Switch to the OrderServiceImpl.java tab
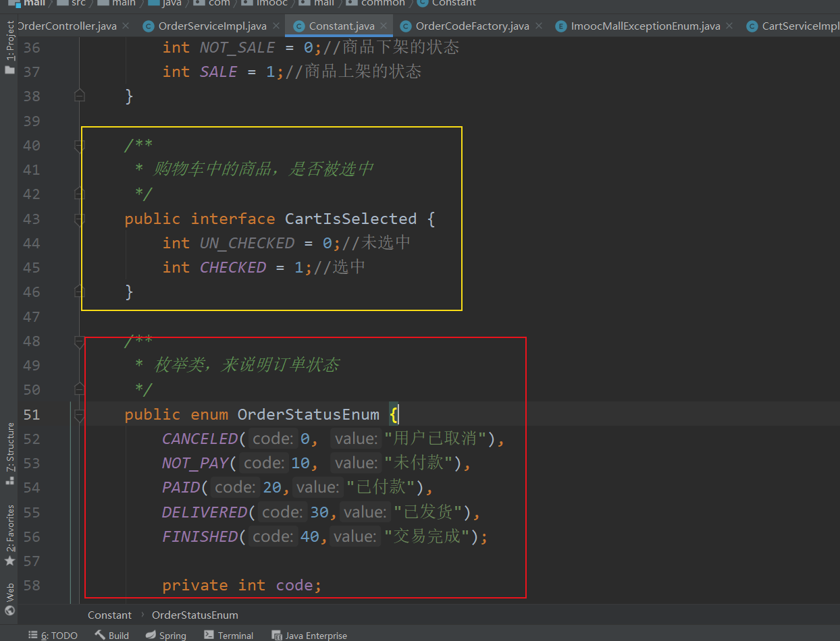This screenshot has width=840, height=641. tap(212, 26)
